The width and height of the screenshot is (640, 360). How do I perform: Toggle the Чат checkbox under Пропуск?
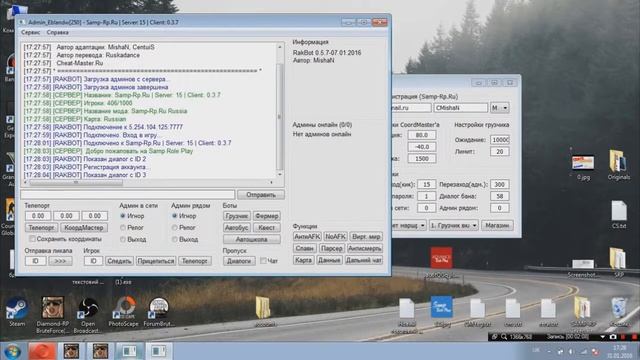tap(263, 260)
